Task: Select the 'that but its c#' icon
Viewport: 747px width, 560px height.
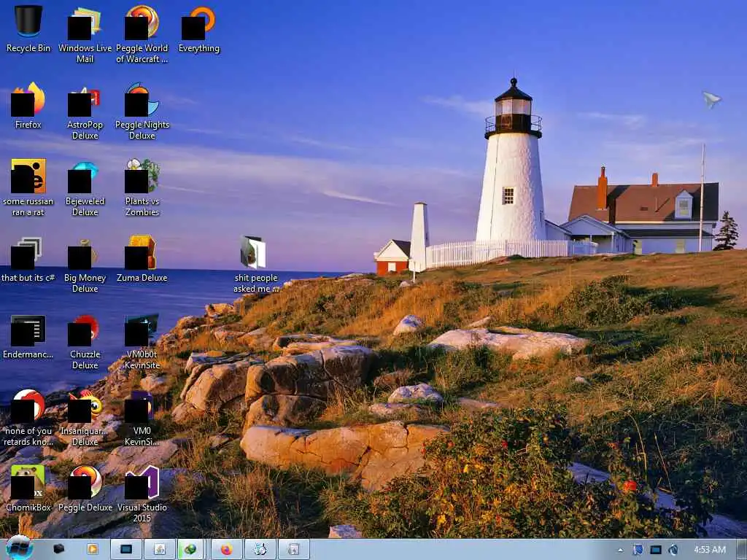Action: [27, 253]
